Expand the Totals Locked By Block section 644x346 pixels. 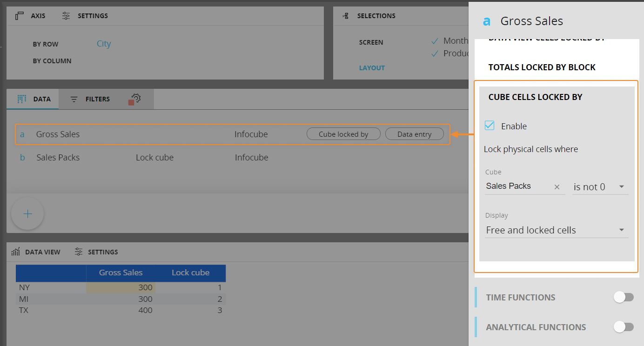(541, 67)
